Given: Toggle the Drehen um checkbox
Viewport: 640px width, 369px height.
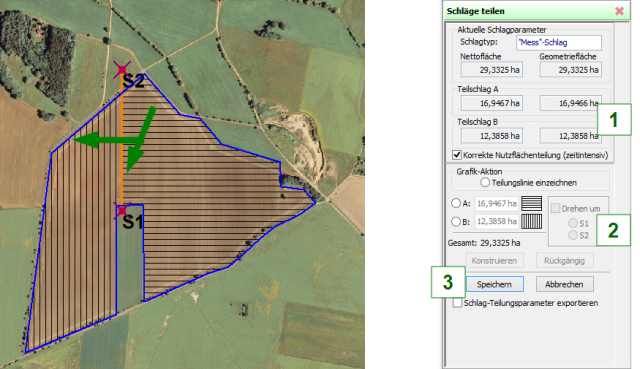Looking at the screenshot, I should point(555,209).
